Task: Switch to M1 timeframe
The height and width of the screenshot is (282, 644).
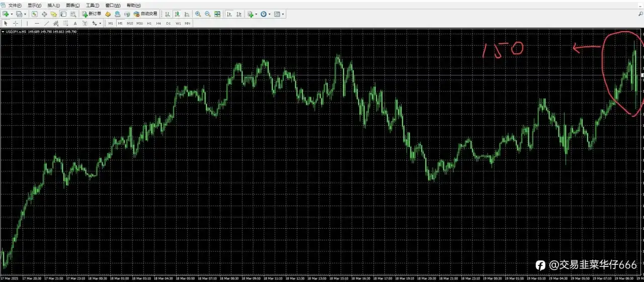Action: tap(111, 23)
